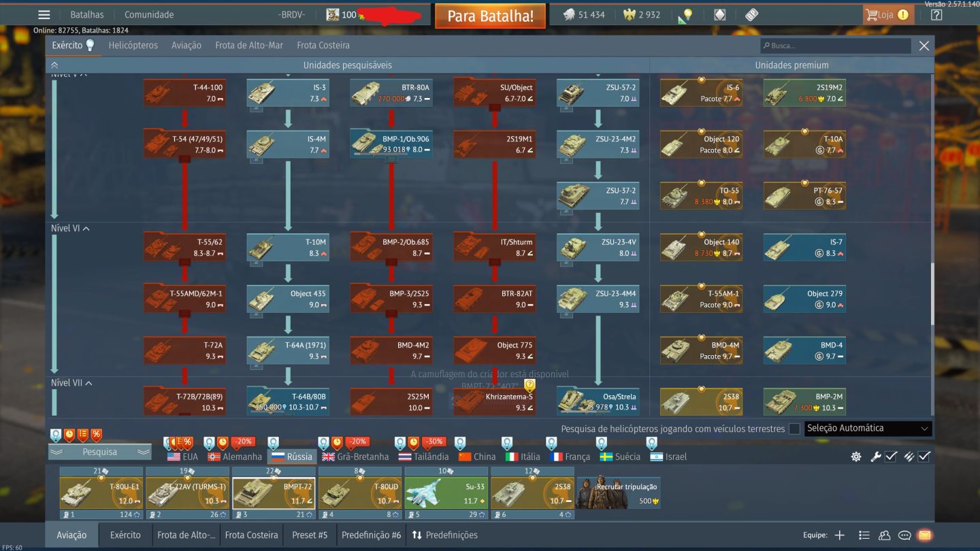Open the Predefinições presets menu
The image size is (980, 551).
[x=445, y=535]
